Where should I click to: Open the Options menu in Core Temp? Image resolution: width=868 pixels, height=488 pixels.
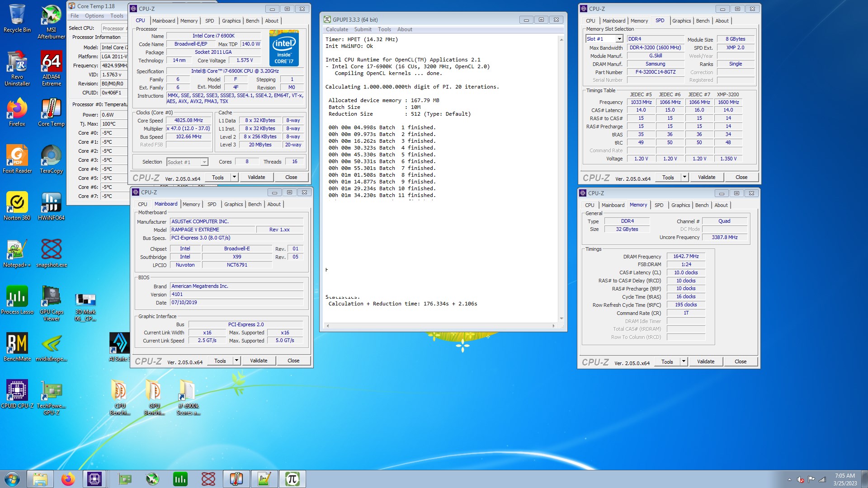click(94, 16)
